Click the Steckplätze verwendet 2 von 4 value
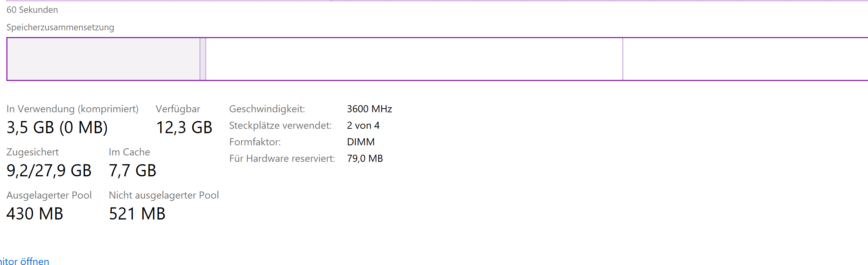The height and width of the screenshot is (265, 868). (363, 125)
